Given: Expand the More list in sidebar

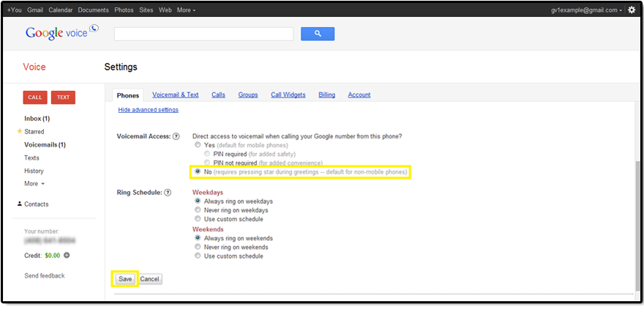Looking at the screenshot, I should point(34,183).
